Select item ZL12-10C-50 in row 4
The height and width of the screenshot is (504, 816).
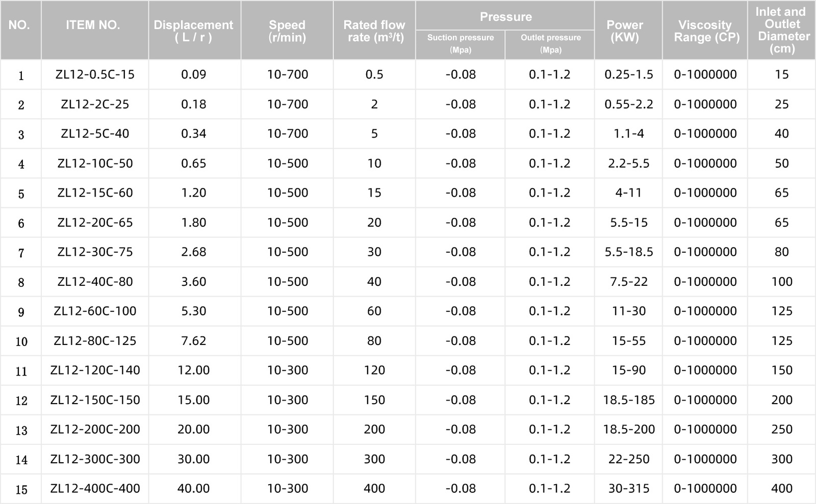(95, 163)
